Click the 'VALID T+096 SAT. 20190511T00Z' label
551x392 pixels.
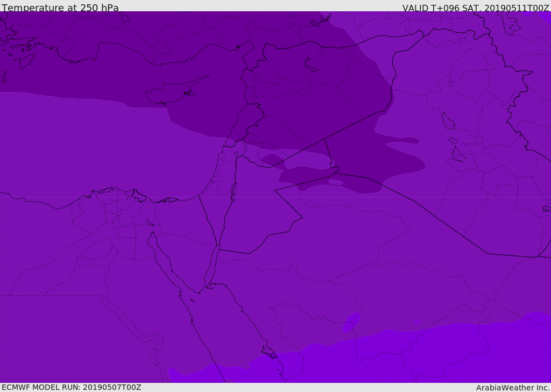pos(476,8)
